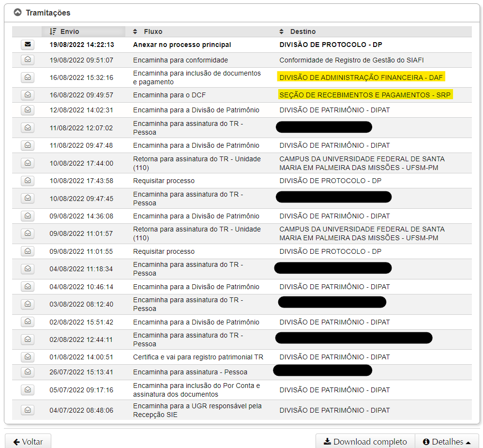Sort table by Envio column
This screenshot has width=483, height=448.
[69, 31]
